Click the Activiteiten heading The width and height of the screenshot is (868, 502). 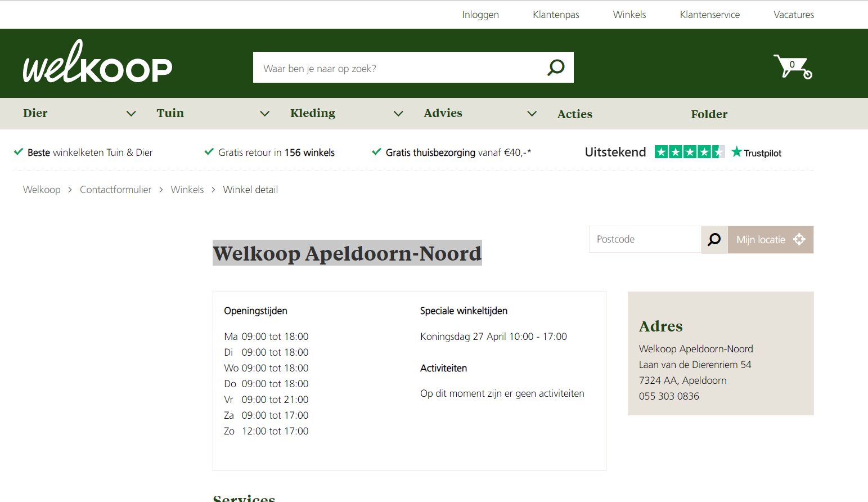coord(443,368)
